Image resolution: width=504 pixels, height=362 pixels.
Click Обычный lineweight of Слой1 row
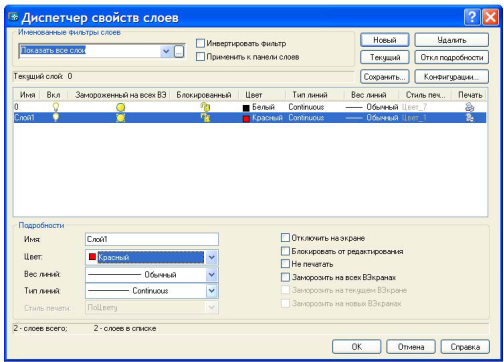[382, 118]
